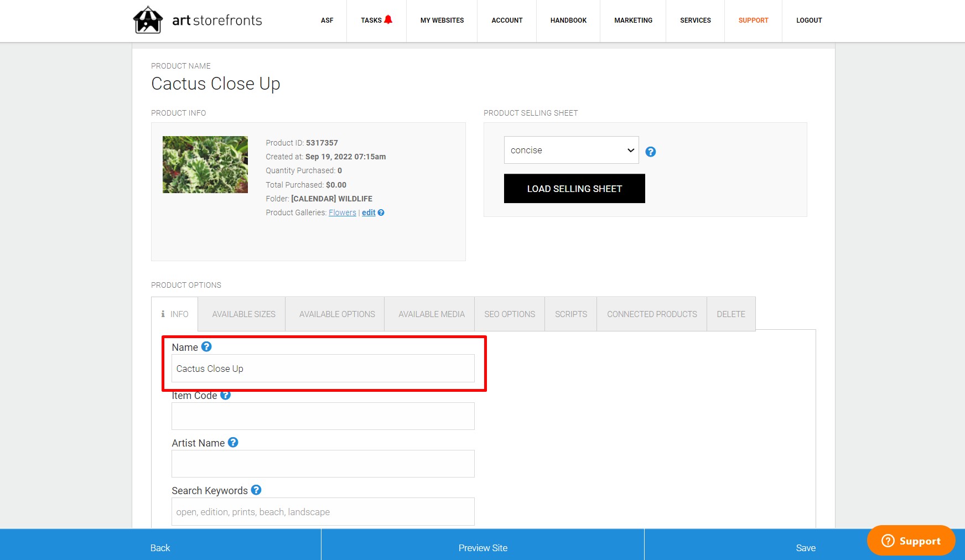Click the Cactus Close Up page title
Screen dimensions: 965x560
pyautogui.click(x=216, y=84)
